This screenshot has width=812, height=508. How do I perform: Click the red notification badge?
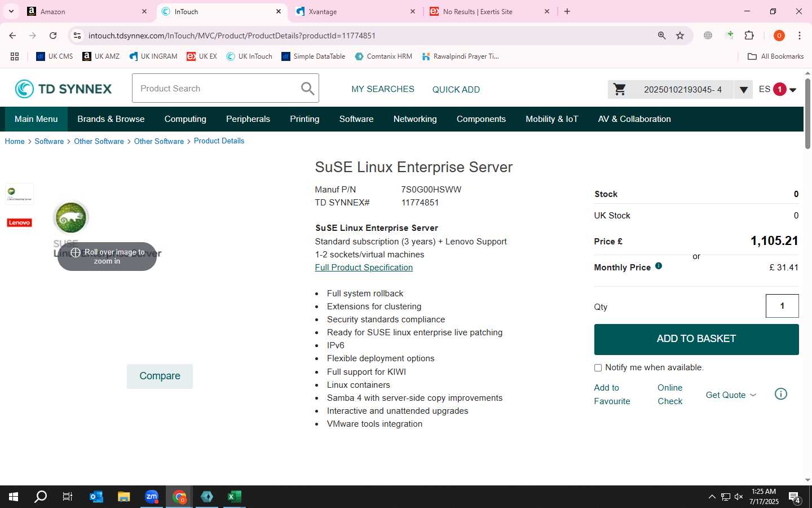779,89
